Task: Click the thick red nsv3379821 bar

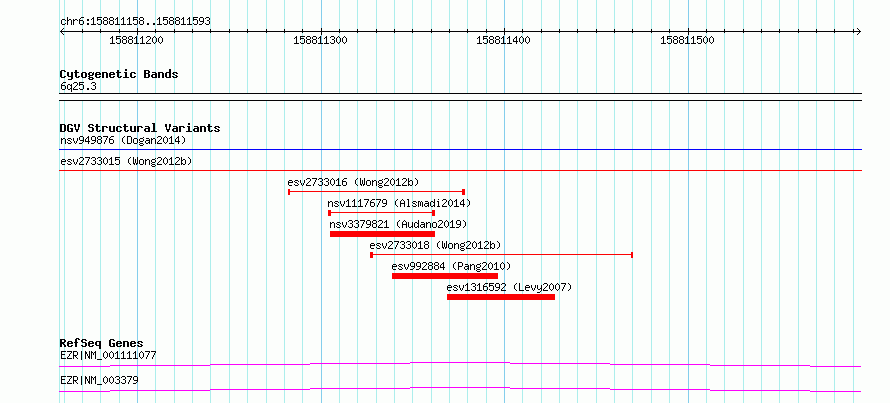Action: pyautogui.click(x=382, y=234)
